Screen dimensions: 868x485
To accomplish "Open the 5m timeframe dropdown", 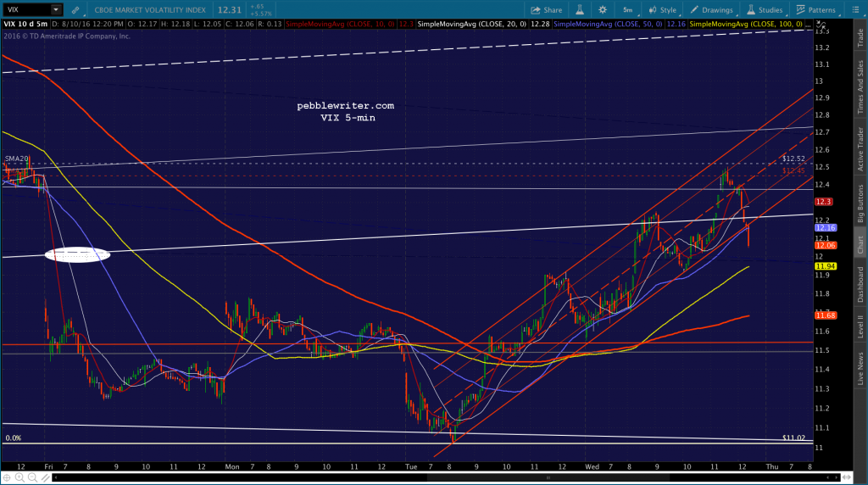I will click(x=628, y=10).
